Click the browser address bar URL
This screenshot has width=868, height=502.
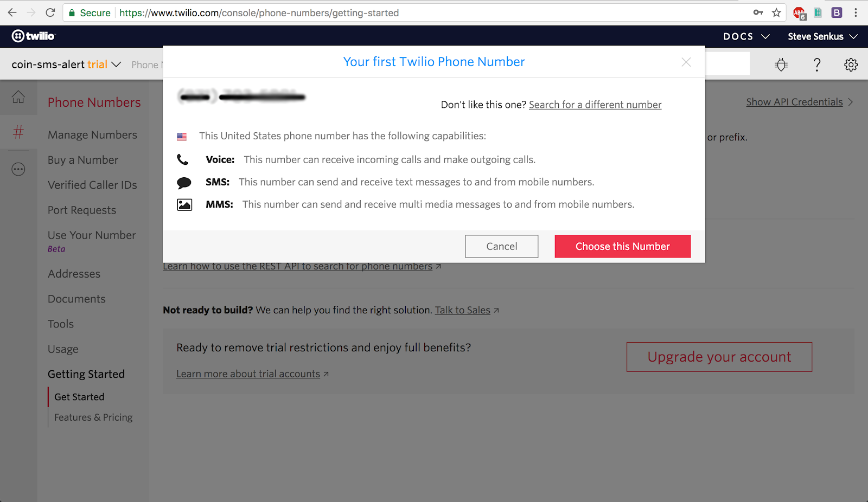259,12
